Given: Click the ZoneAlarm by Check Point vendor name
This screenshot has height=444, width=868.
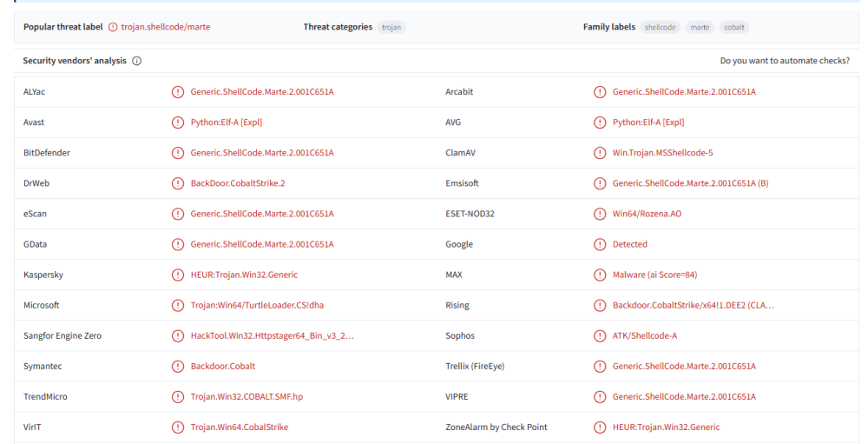Looking at the screenshot, I should [496, 427].
